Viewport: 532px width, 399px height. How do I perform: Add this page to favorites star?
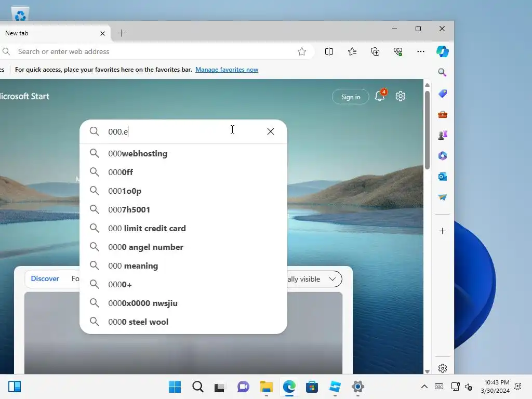point(302,51)
